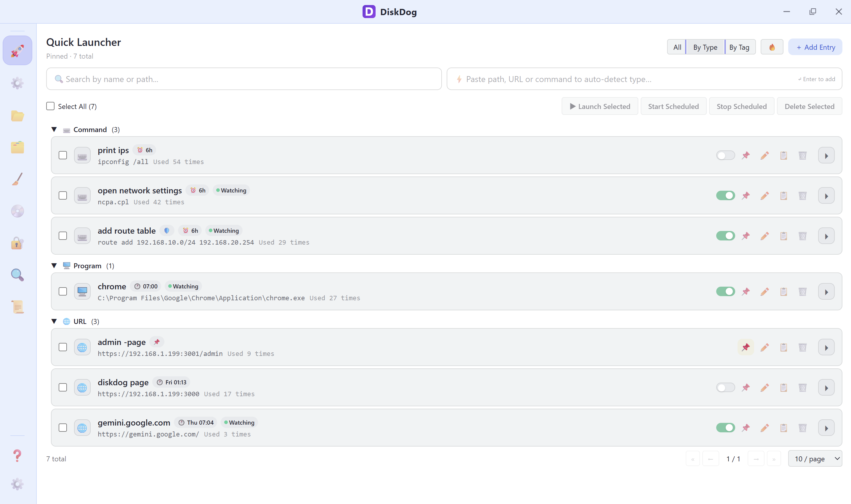Screen dimensions: 851x504
Task: Copy the print ips command
Action: tap(784, 155)
